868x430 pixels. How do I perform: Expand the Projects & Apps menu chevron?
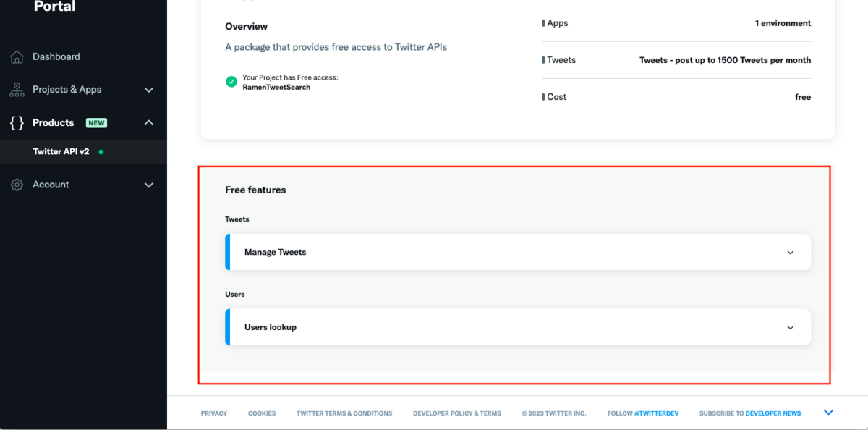pyautogui.click(x=149, y=90)
